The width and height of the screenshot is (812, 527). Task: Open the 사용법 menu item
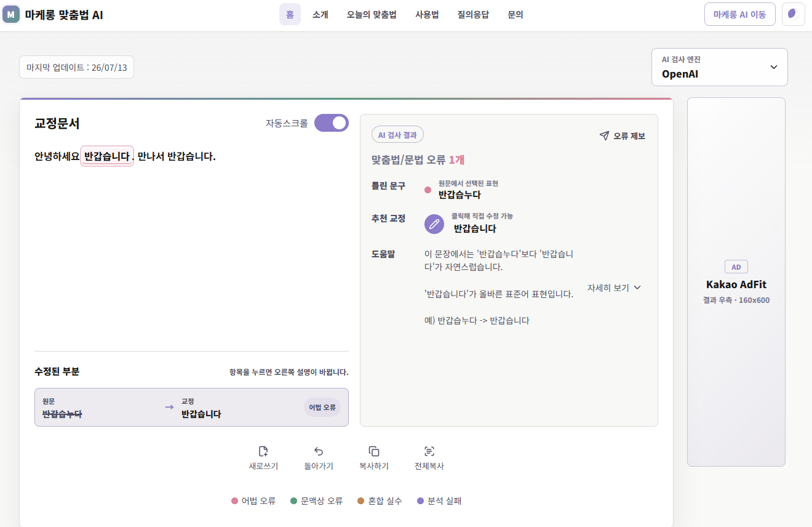click(x=427, y=14)
